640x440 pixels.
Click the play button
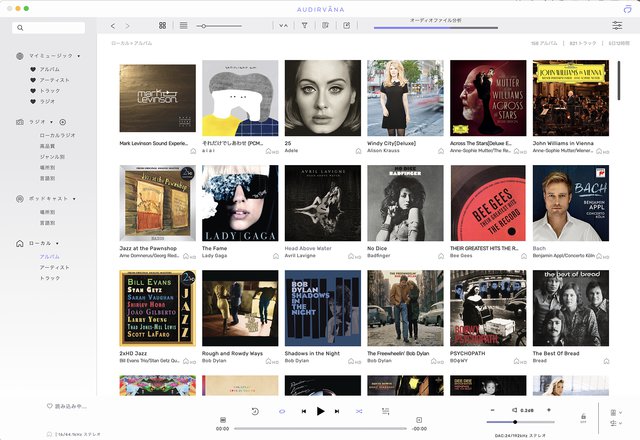point(320,411)
